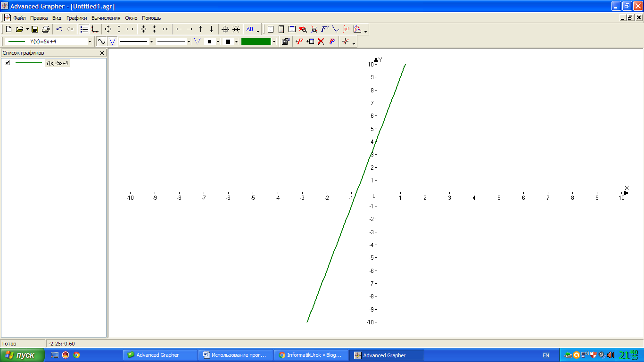
Task: Click the New document icon
Action: click(8, 29)
